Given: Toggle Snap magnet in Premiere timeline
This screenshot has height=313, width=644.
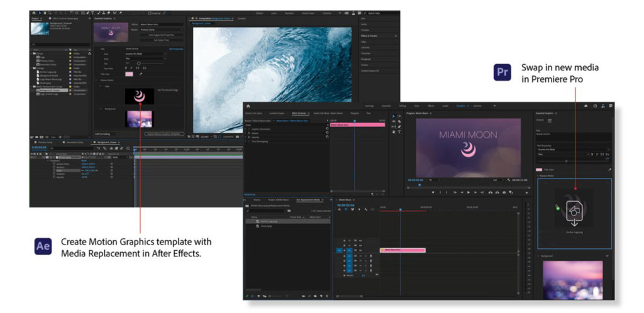Looking at the screenshot, I should coord(346,209).
